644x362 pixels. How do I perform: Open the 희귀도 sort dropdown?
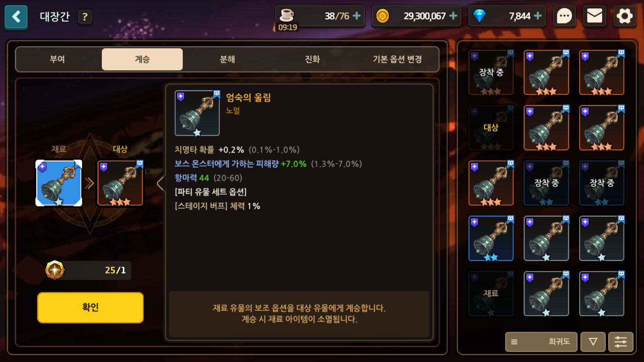(x=541, y=342)
